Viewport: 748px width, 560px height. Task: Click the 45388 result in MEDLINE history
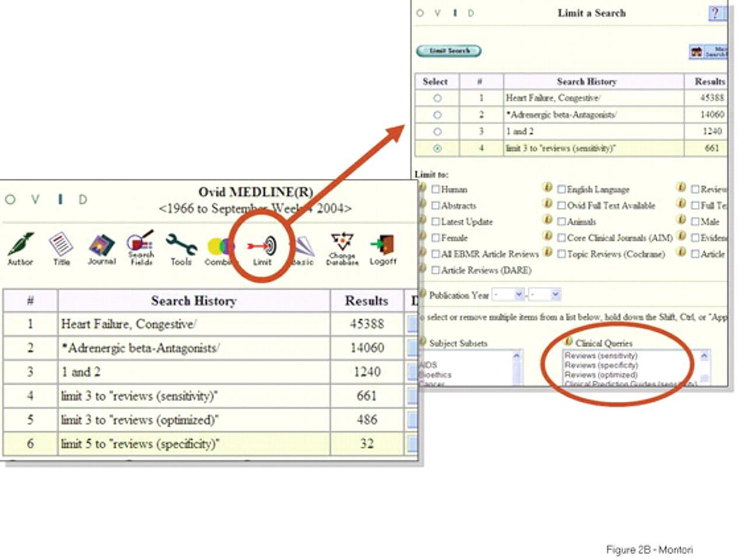(x=367, y=324)
